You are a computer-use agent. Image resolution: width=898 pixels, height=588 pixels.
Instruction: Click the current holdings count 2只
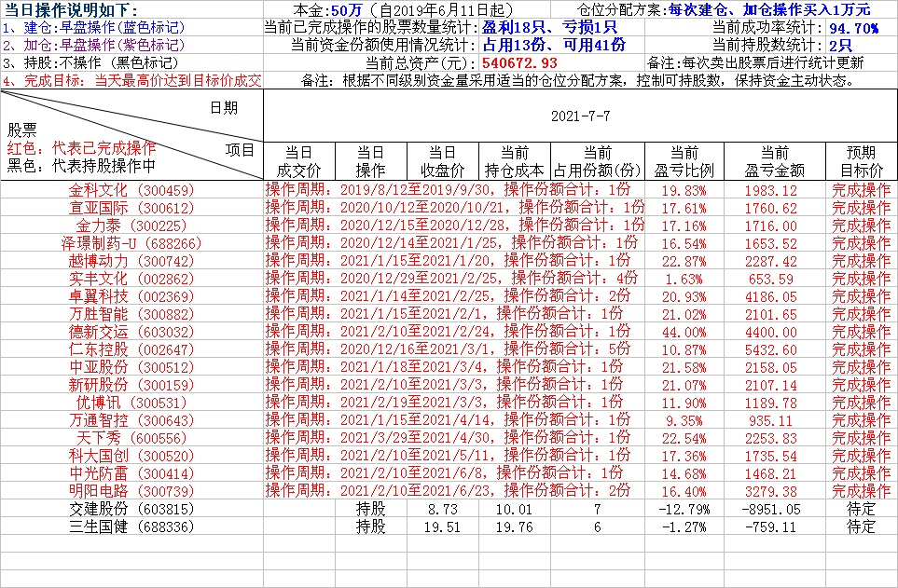coord(841,46)
